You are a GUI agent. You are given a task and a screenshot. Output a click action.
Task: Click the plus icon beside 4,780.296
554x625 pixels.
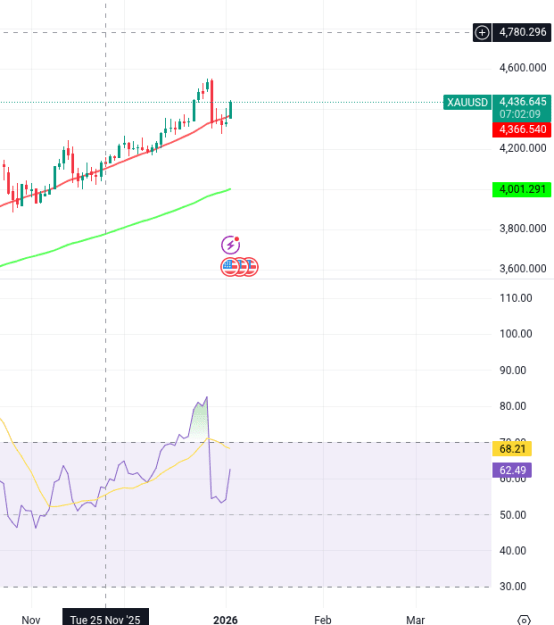tap(482, 32)
